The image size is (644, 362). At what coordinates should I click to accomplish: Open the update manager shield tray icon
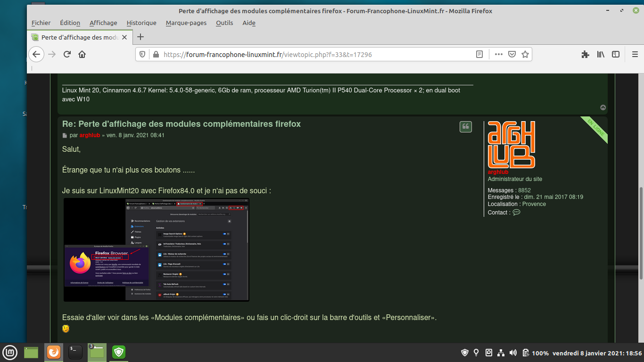[465, 353]
